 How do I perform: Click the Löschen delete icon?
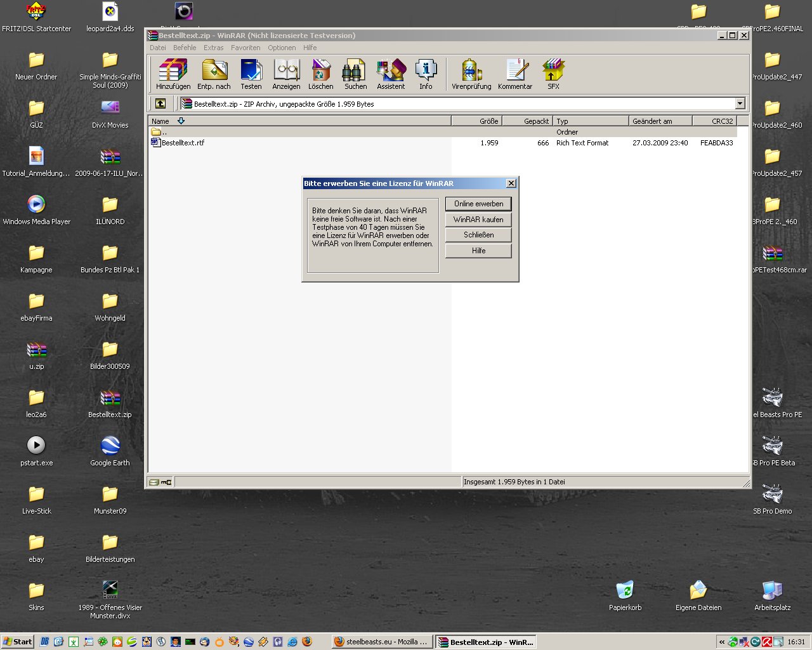(320, 74)
